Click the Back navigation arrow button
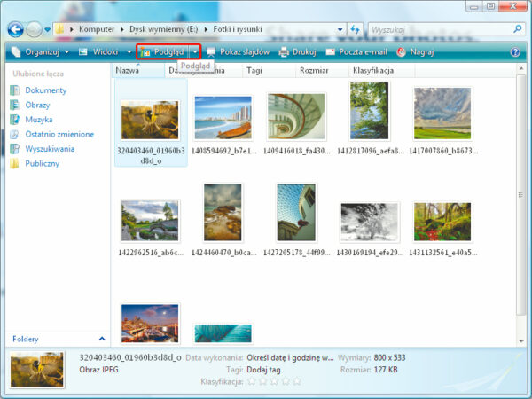532x399 pixels. point(15,29)
